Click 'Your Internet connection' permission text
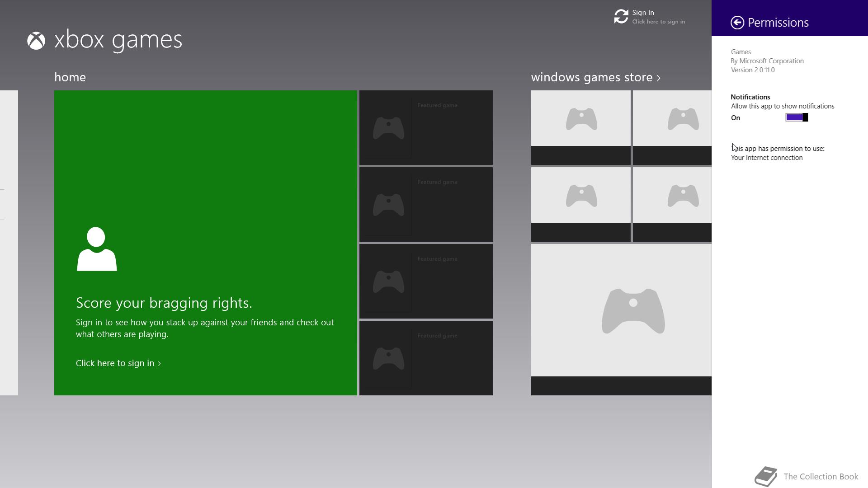868x488 pixels. tap(767, 158)
